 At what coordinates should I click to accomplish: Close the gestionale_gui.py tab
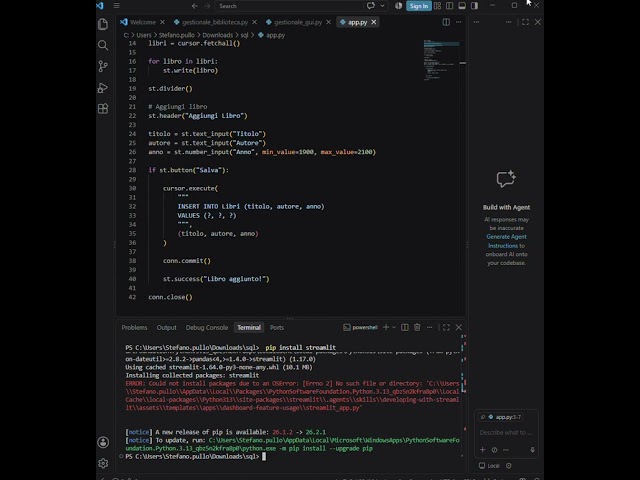[x=329, y=22]
